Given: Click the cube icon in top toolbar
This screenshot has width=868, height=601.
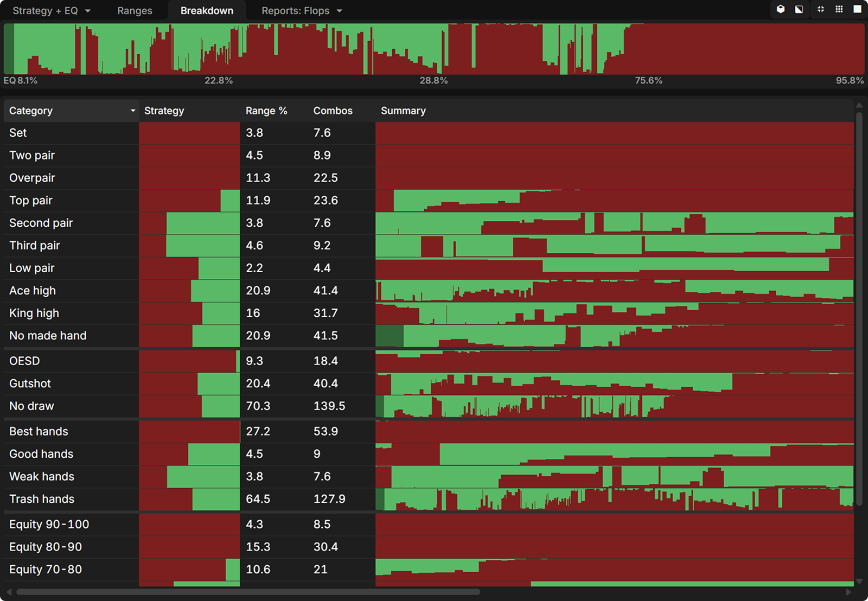Looking at the screenshot, I should click(x=780, y=9).
